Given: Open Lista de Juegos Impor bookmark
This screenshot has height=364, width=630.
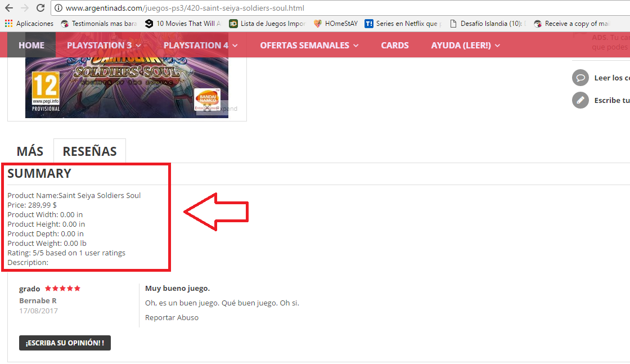Looking at the screenshot, I should click(x=268, y=24).
